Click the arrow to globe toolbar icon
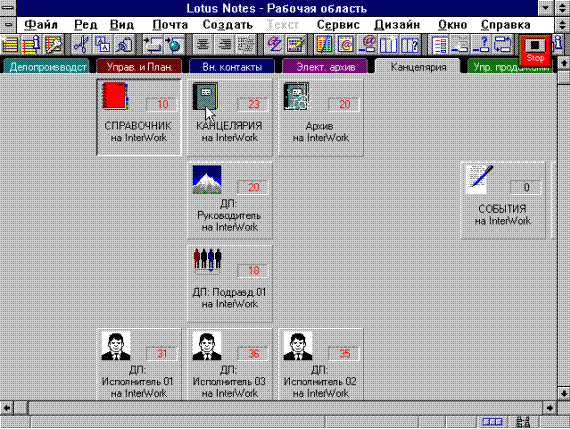The width and height of the screenshot is (570, 429). pyautogui.click(x=174, y=45)
